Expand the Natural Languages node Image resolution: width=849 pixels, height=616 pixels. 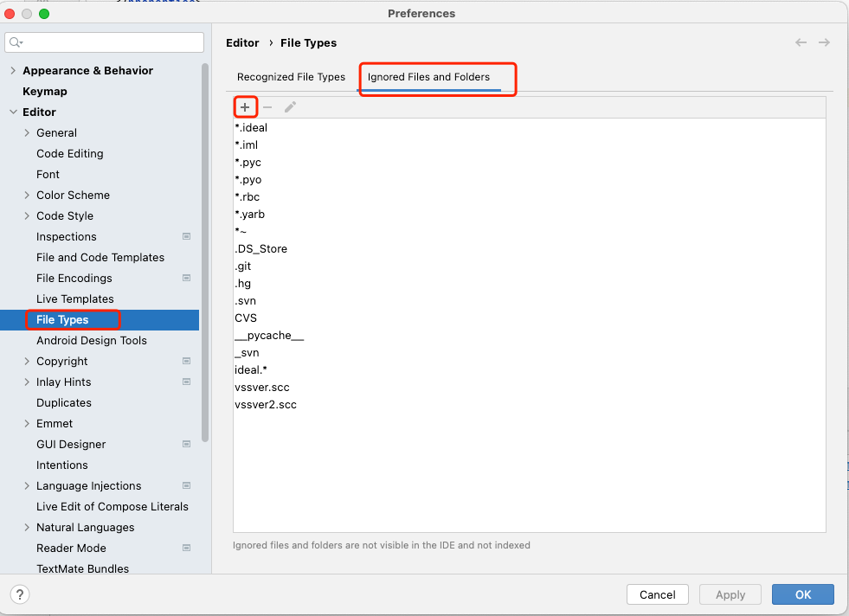(27, 527)
